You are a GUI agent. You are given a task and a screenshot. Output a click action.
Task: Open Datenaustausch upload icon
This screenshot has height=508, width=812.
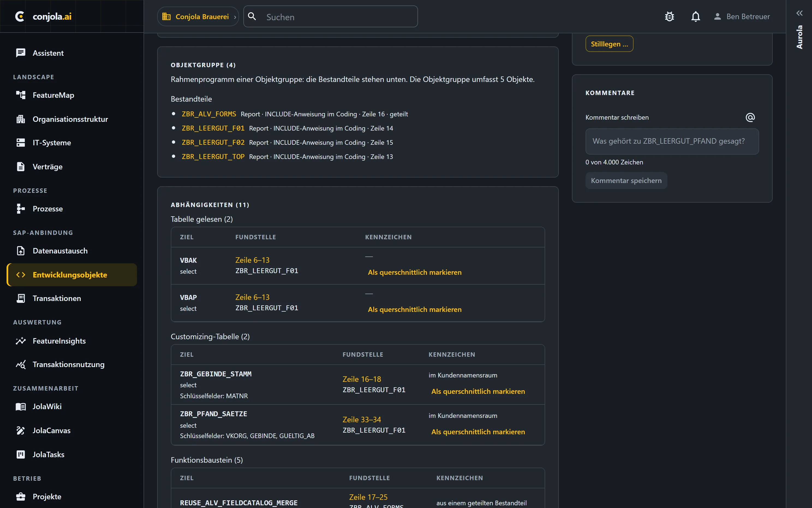click(x=20, y=251)
